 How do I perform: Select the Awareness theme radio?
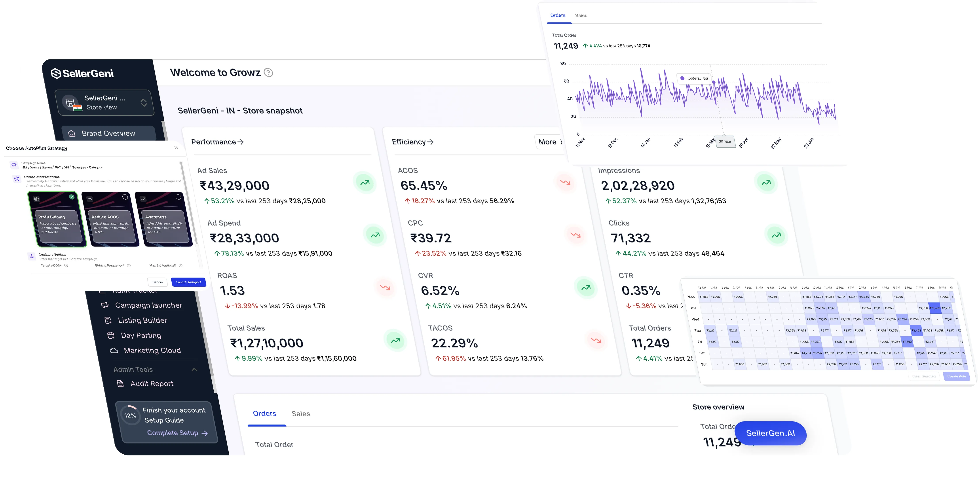178,197
